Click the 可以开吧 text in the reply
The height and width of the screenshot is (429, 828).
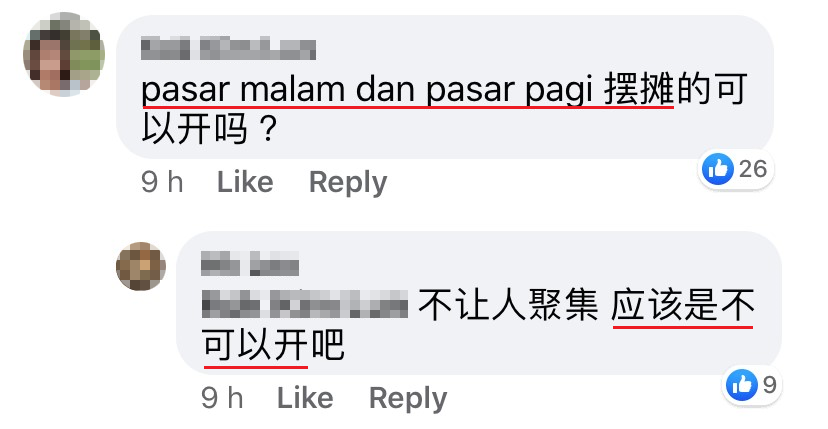[x=274, y=346]
